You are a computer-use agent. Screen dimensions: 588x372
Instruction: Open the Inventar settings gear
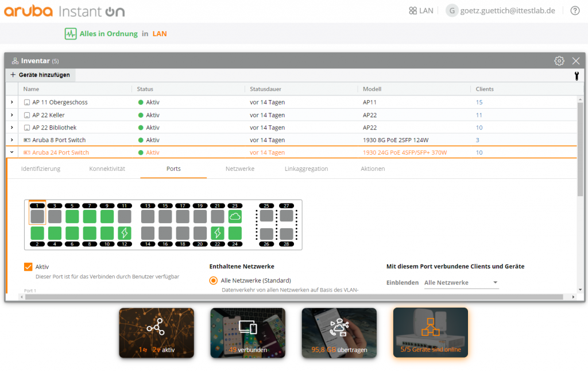point(559,61)
